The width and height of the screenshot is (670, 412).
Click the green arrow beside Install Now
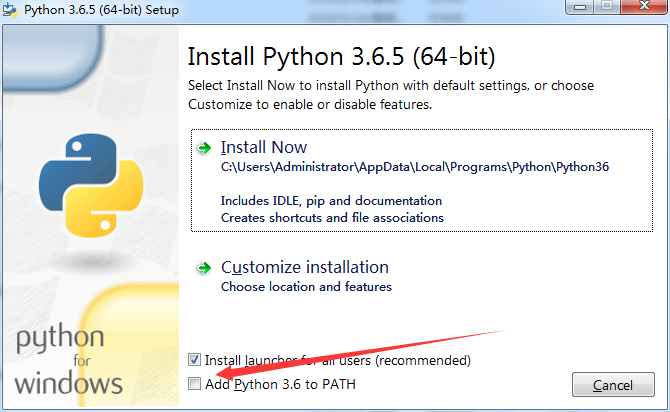204,148
